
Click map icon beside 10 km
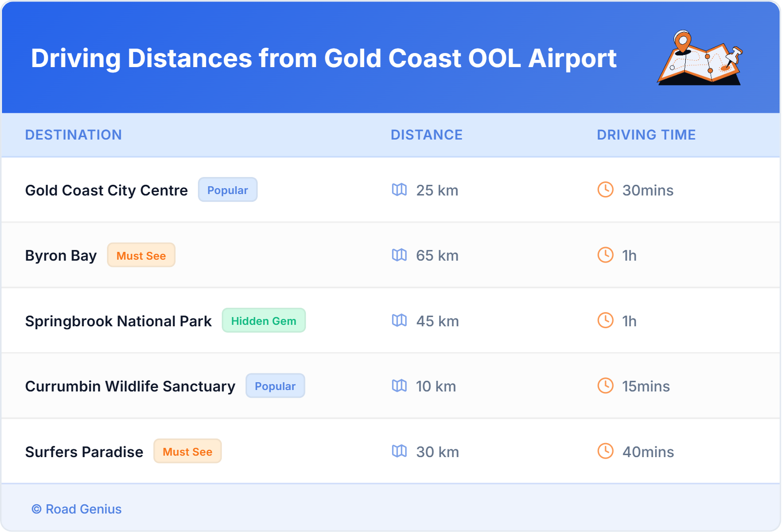399,386
